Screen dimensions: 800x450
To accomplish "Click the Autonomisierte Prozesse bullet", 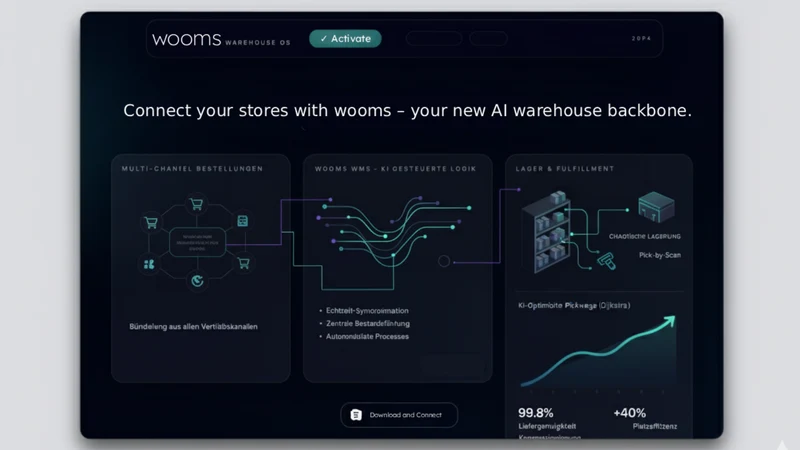I will click(x=367, y=337).
